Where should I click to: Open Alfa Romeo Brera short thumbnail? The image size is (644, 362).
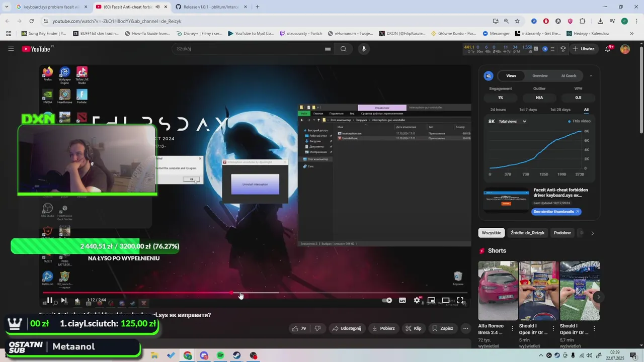498,291
